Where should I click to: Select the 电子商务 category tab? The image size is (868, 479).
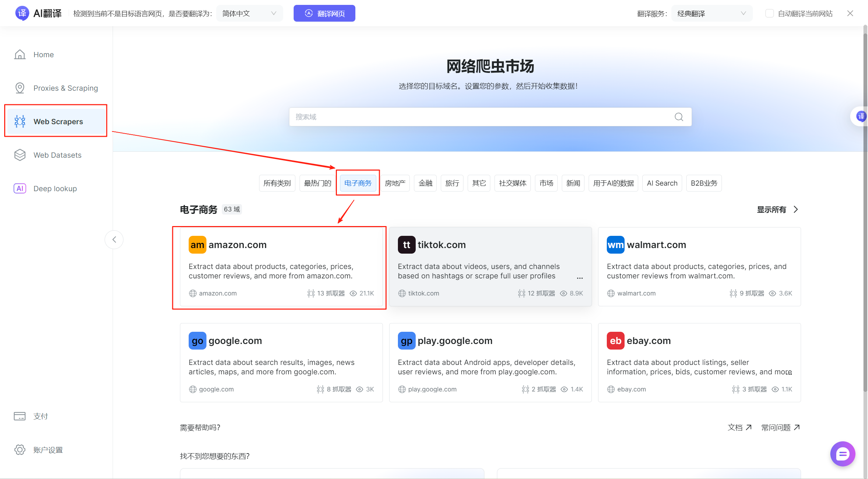tap(358, 183)
